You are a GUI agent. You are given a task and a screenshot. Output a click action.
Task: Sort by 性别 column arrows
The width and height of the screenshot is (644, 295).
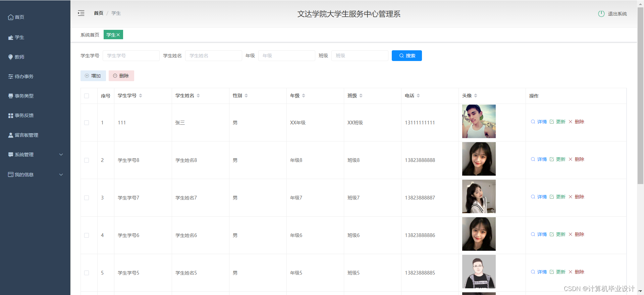click(246, 96)
